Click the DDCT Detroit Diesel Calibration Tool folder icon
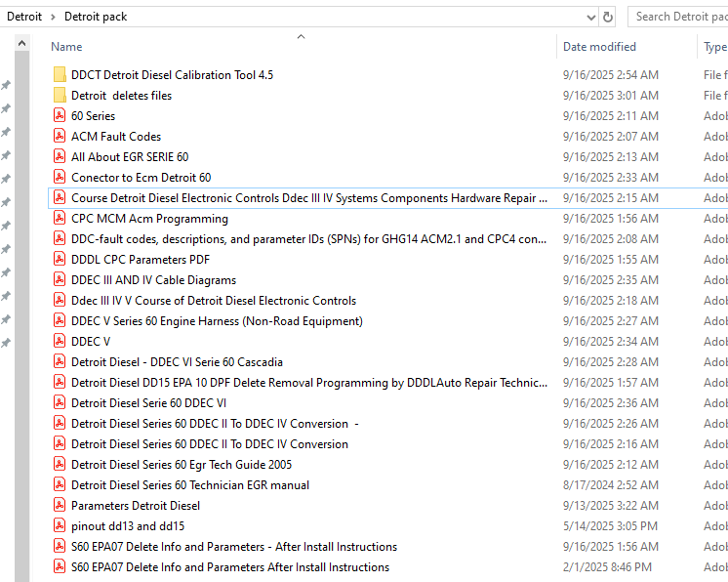Image resolution: width=728 pixels, height=582 pixels. [60, 75]
